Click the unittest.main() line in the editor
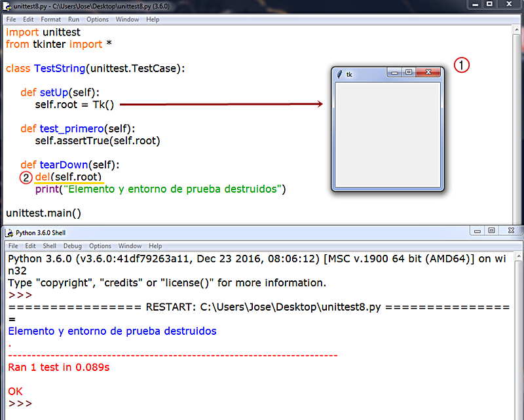Screen dimensions: 524x420 point(43,213)
